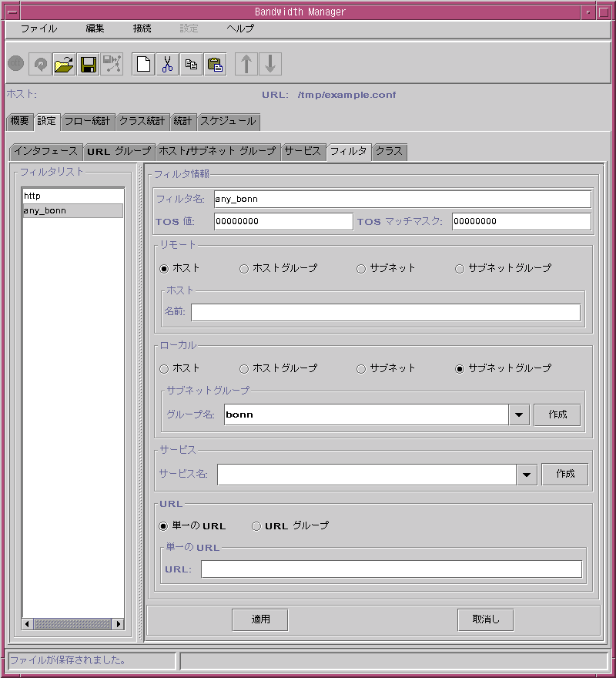Click filter list scrollbar left arrow

tap(27, 624)
